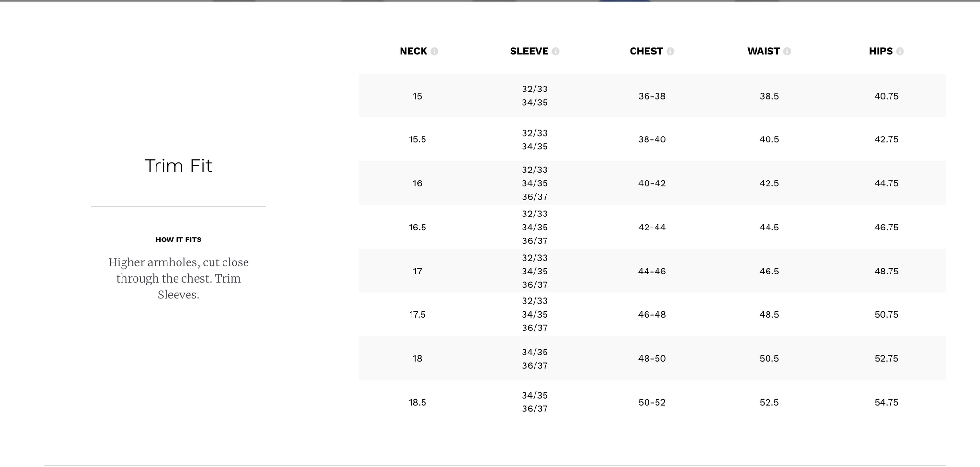Click the WAIST column header text

click(763, 51)
